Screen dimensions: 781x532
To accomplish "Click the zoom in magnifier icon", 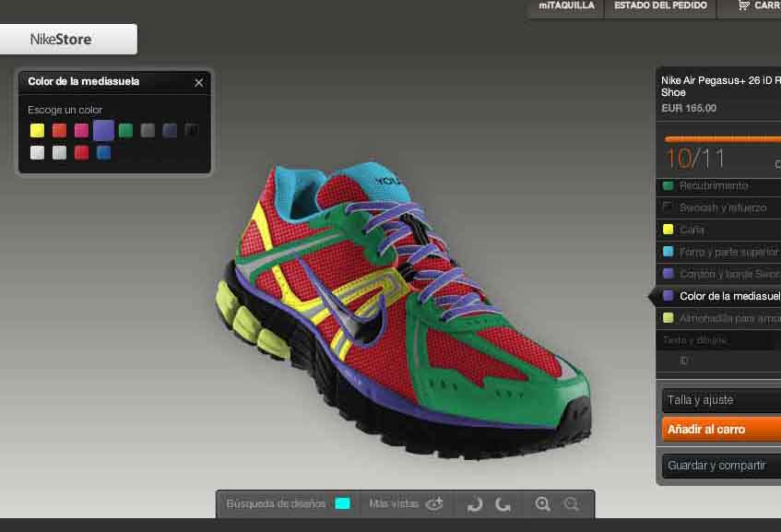I will (x=543, y=504).
